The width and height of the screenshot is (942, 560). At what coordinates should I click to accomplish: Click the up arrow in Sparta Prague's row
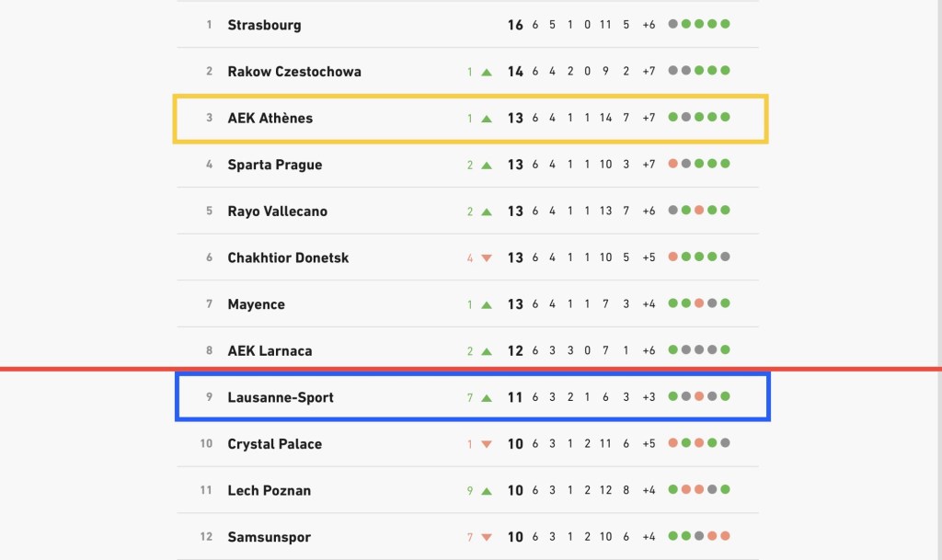pyautogui.click(x=487, y=166)
